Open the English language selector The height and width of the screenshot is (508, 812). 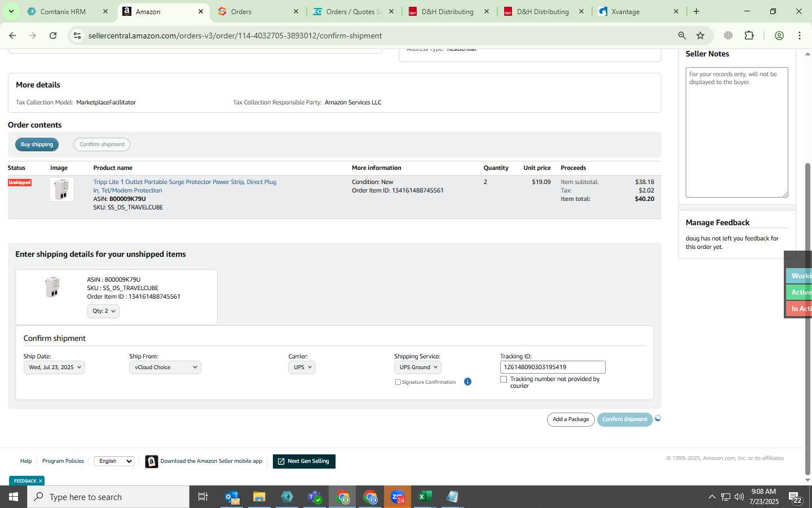pyautogui.click(x=114, y=461)
